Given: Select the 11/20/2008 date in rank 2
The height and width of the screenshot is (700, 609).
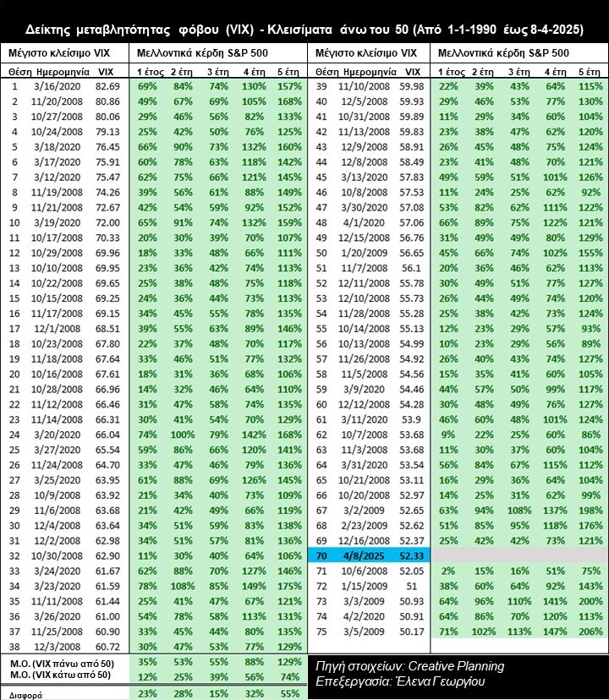Looking at the screenshot, I should click(x=59, y=101).
